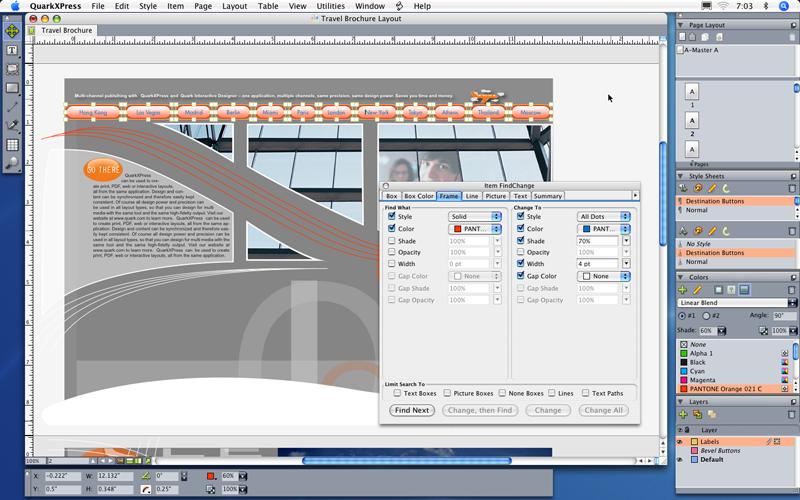Click the Find Next button
This screenshot has width=800, height=500.
pyautogui.click(x=412, y=410)
